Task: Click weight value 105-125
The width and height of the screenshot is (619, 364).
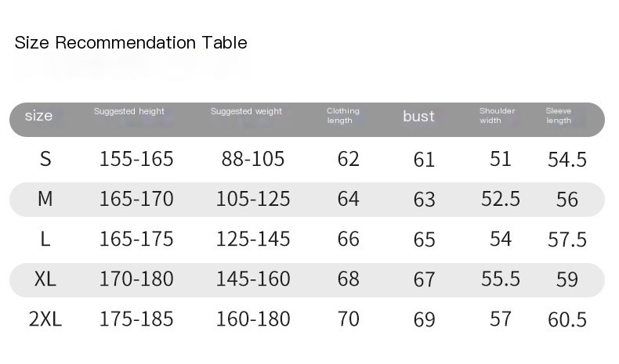Action: coord(253,199)
